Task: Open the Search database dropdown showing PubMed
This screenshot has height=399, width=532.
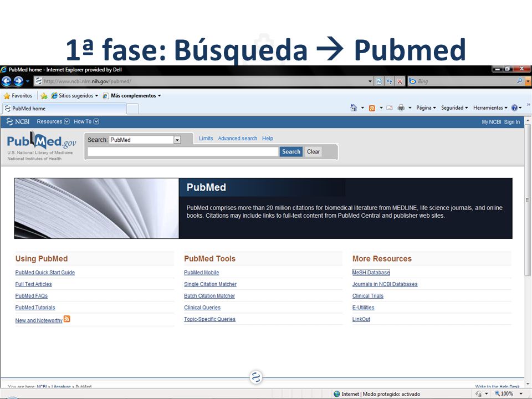Action: coord(145,140)
